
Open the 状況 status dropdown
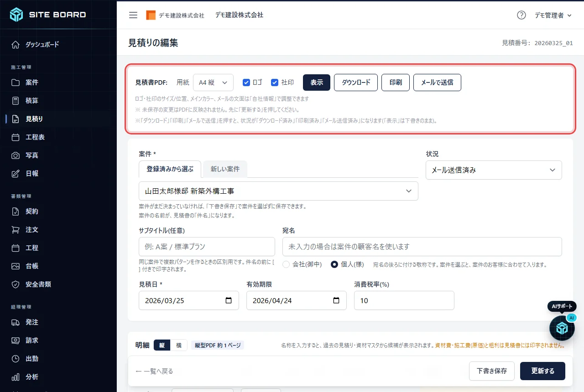[x=494, y=170]
